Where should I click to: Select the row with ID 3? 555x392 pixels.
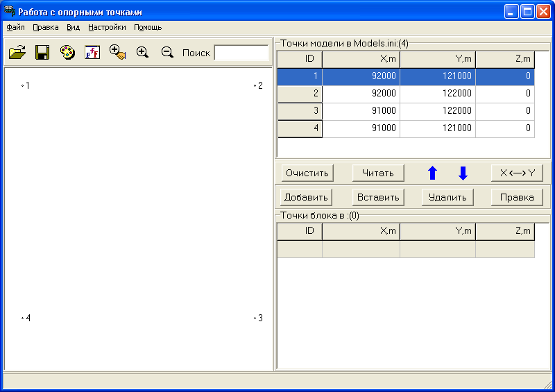(x=406, y=111)
